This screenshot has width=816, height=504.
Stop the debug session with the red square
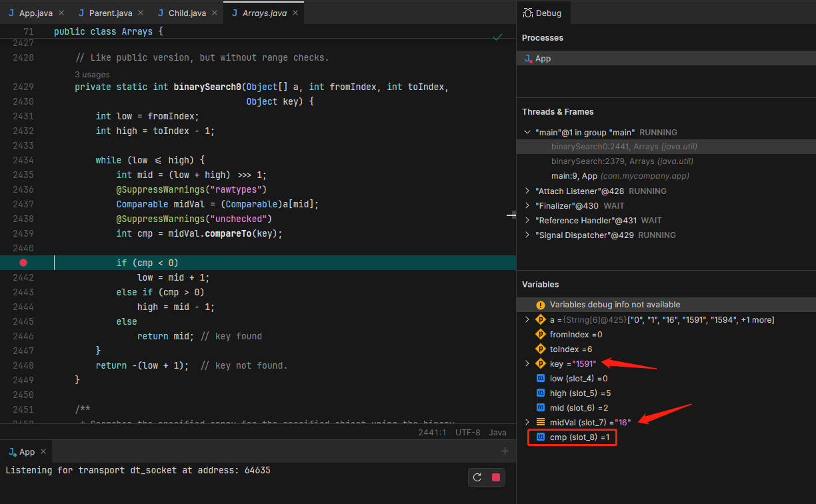(495, 477)
